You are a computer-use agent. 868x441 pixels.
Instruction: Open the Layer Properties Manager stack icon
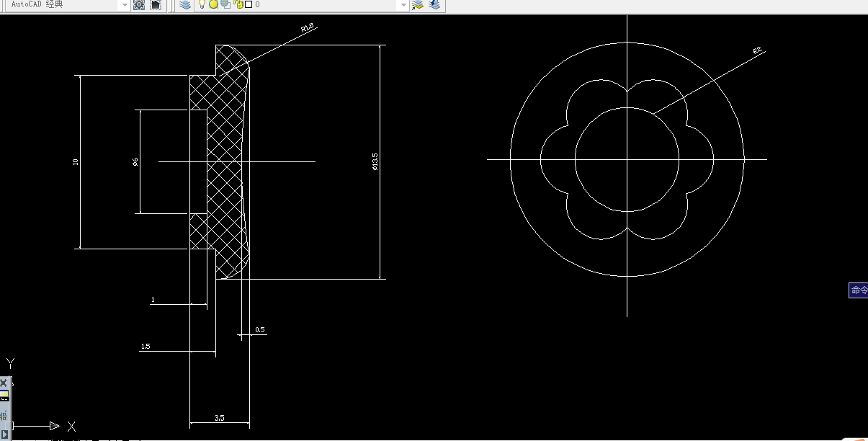click(x=185, y=5)
